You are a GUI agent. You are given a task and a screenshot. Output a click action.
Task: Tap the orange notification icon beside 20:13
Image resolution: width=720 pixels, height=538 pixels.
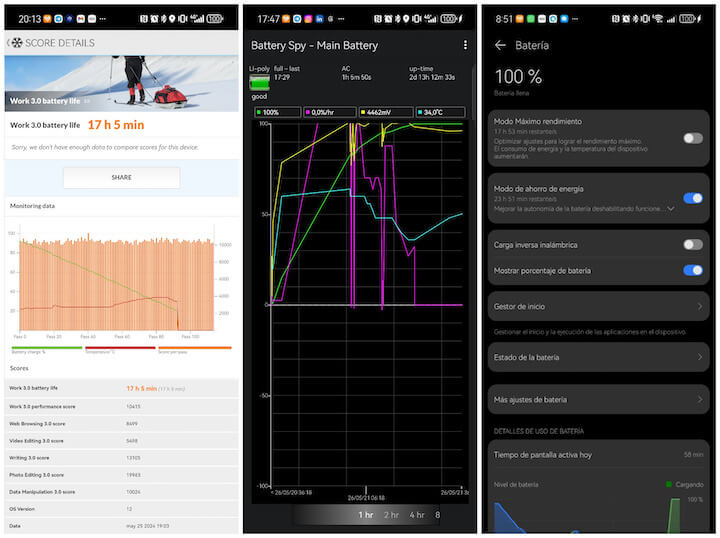tap(47, 19)
